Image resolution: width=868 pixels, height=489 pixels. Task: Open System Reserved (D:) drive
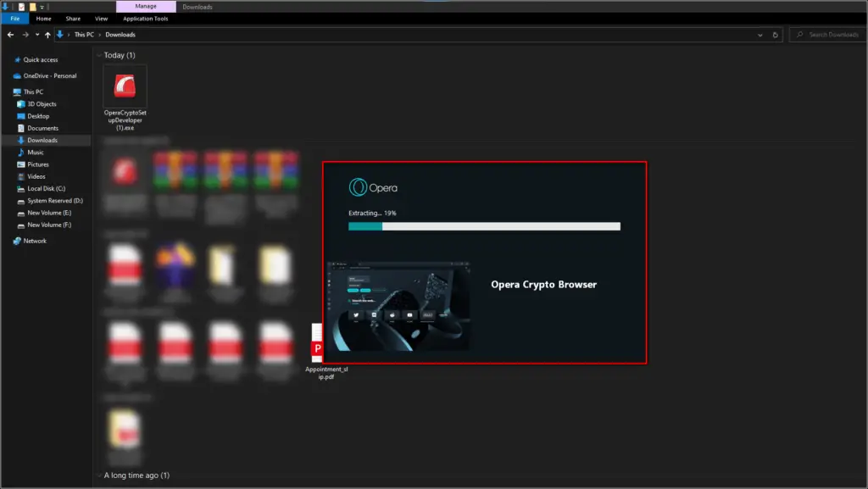click(55, 201)
